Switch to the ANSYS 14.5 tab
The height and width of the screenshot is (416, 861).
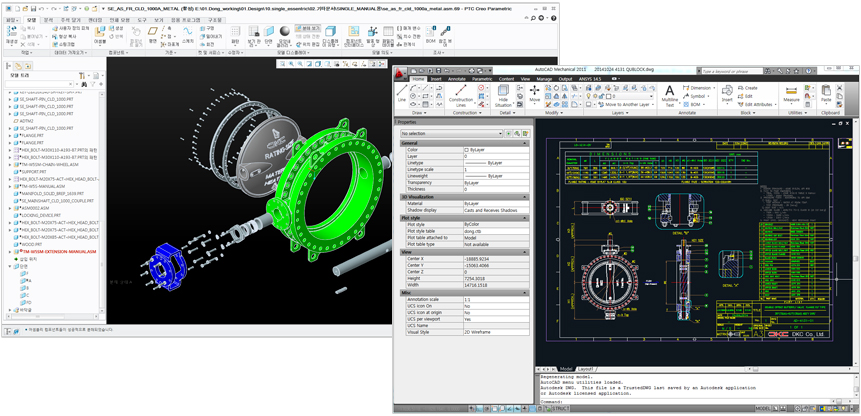coord(590,79)
